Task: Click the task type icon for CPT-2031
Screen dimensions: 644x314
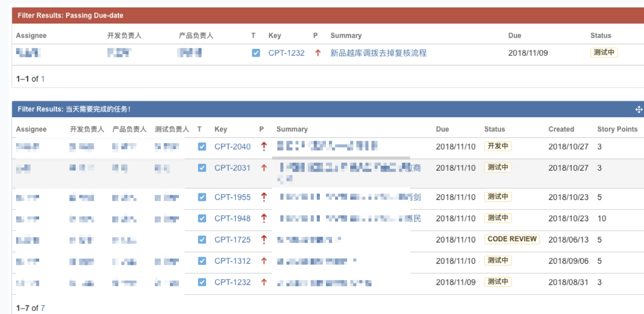Action: click(x=202, y=168)
